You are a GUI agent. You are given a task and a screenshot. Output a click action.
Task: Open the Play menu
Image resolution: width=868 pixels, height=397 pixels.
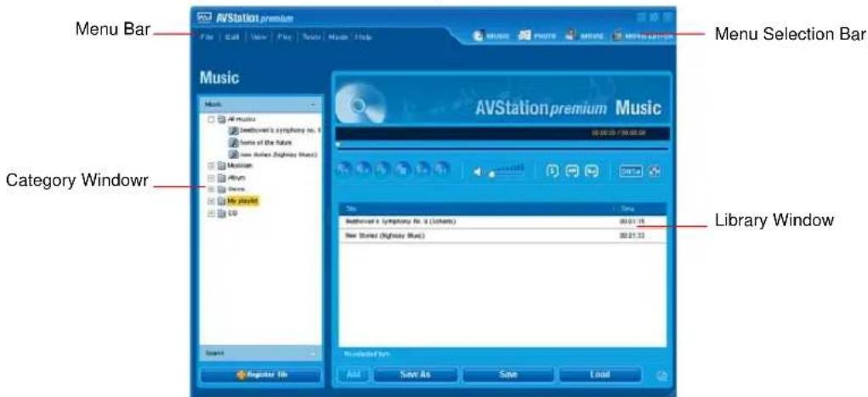285,37
